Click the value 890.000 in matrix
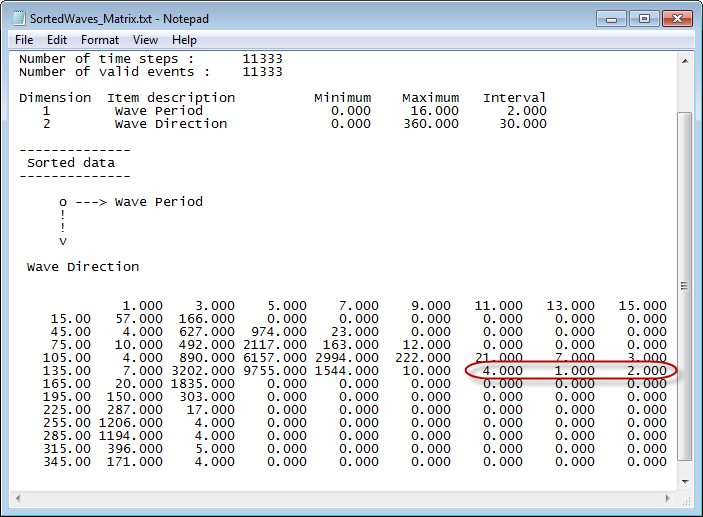 click(207, 358)
